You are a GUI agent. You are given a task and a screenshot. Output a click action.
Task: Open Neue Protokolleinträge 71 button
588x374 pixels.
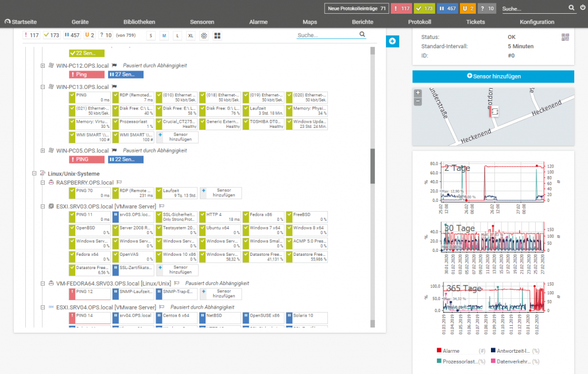pos(355,9)
